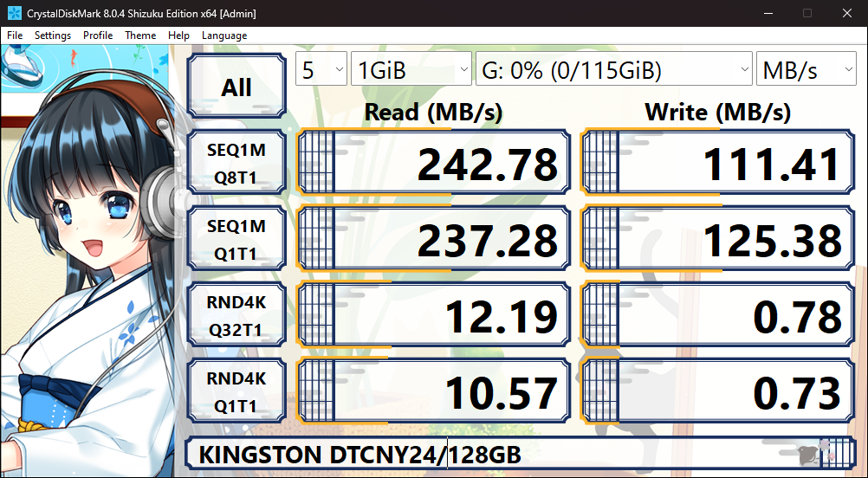Open the test size dropdown showing 1GiB
Screen dimensions: 868x478
411,69
